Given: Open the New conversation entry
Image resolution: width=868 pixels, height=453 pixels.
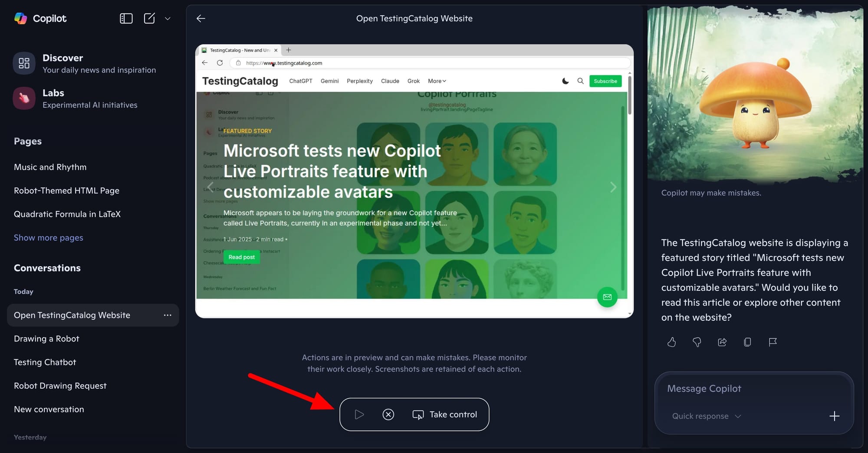Looking at the screenshot, I should (49, 409).
